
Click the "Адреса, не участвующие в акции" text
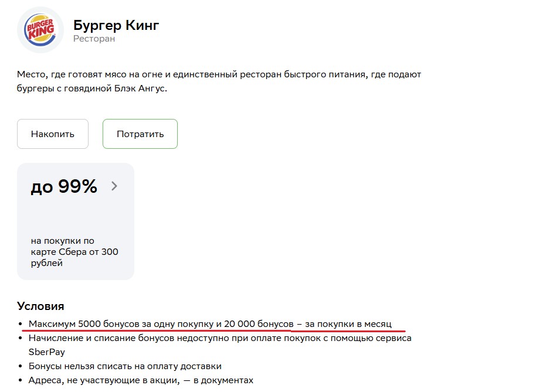tap(100, 380)
